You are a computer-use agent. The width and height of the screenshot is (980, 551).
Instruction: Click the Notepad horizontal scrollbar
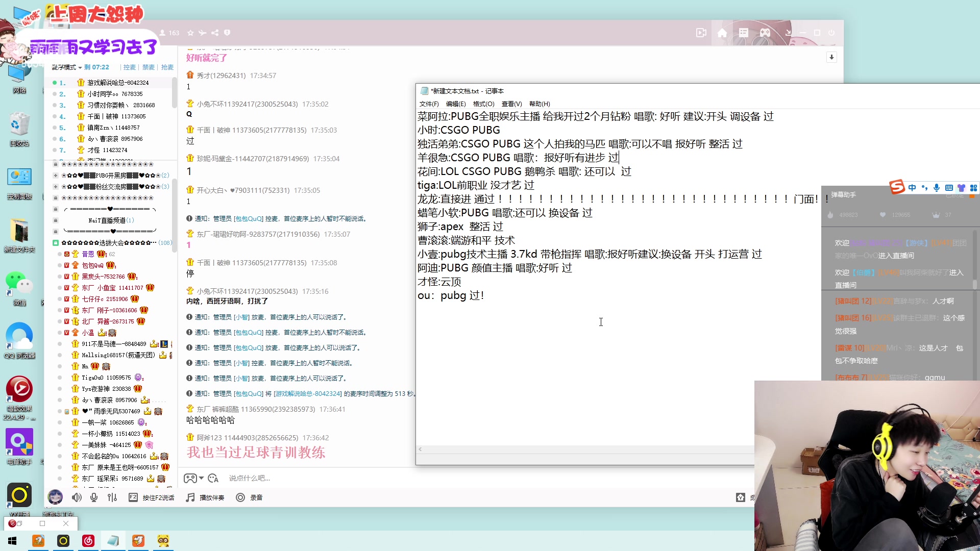point(585,449)
